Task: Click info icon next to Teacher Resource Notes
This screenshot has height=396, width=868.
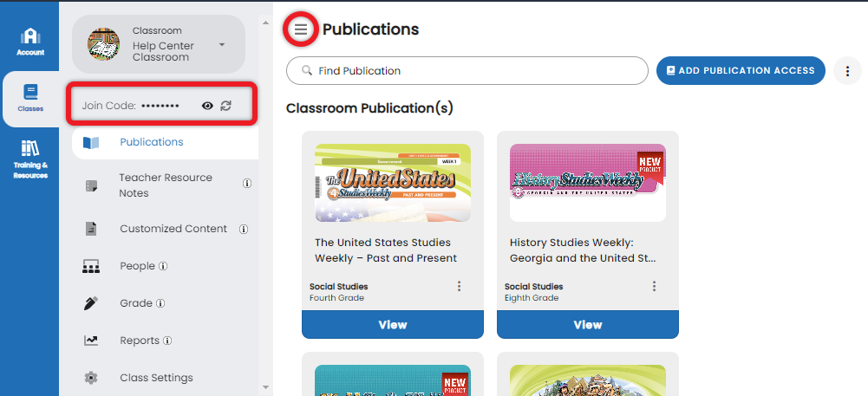Action: (x=247, y=183)
